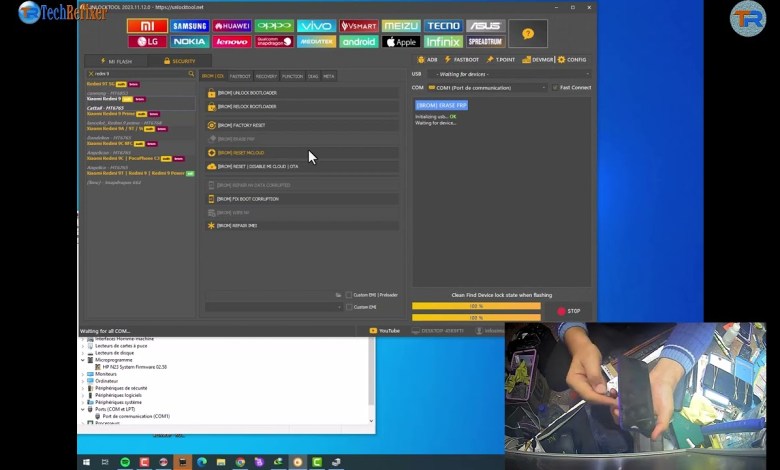Expand Moniteurs node in Device Manager
The height and width of the screenshot is (470, 780).
83,374
